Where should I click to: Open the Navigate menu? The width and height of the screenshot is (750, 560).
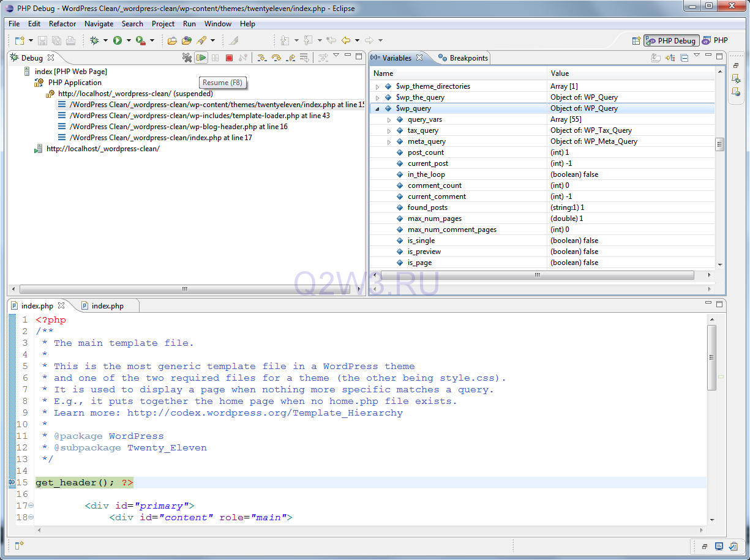click(x=99, y=24)
